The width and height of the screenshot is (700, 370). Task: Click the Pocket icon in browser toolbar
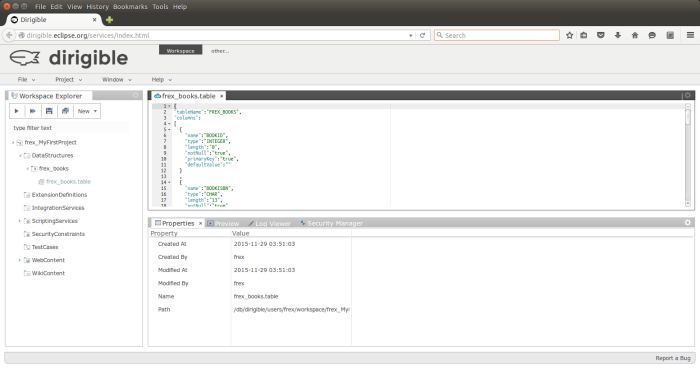point(601,35)
